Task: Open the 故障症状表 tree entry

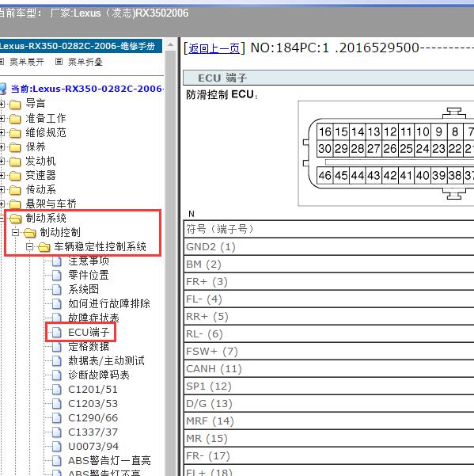Action: click(93, 318)
